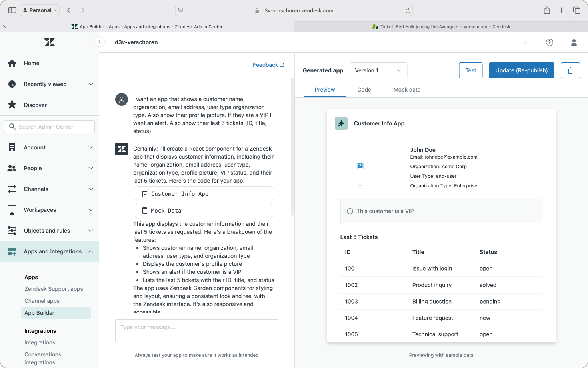
Task: Open Conversations integrations link
Action: (43, 358)
